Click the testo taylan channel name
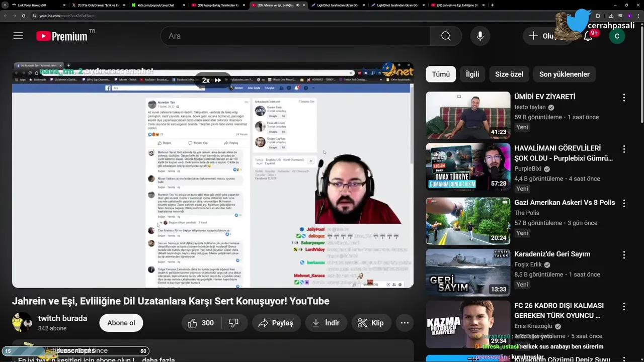This screenshot has width=644, height=362. (x=530, y=107)
